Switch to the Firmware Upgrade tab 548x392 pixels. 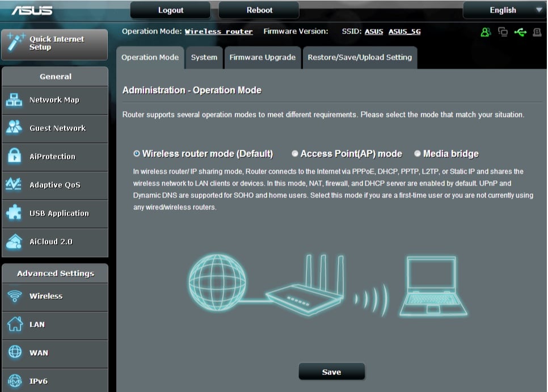tap(262, 57)
